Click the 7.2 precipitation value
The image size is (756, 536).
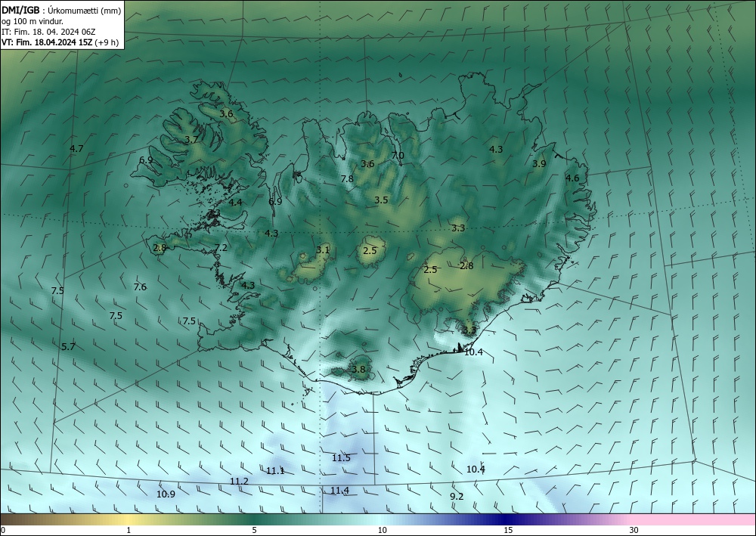point(221,248)
